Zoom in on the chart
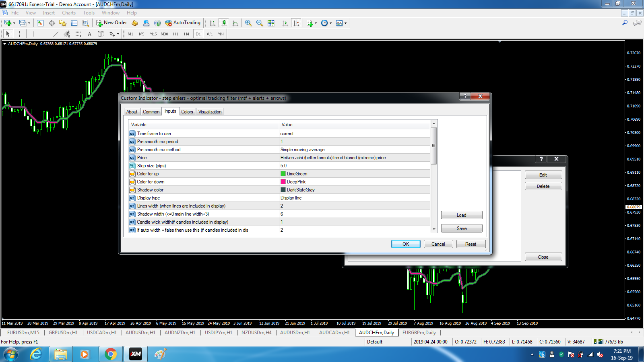 click(x=248, y=23)
